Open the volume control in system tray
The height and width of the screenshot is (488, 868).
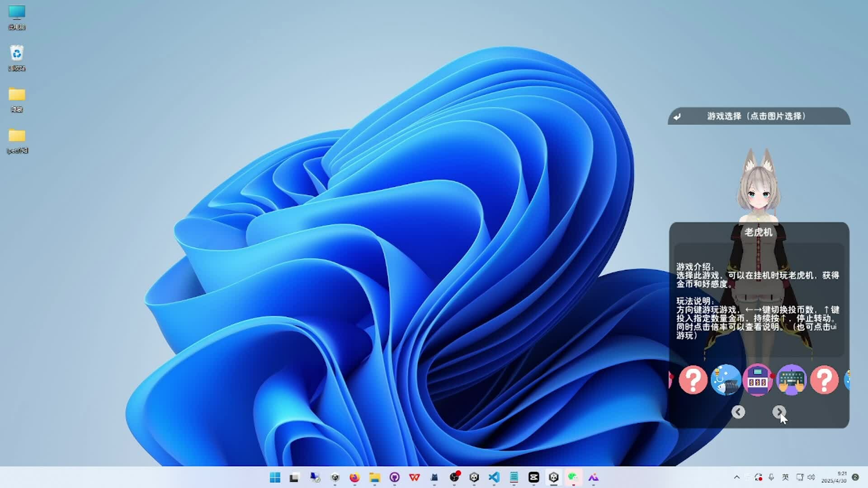pos(811,477)
